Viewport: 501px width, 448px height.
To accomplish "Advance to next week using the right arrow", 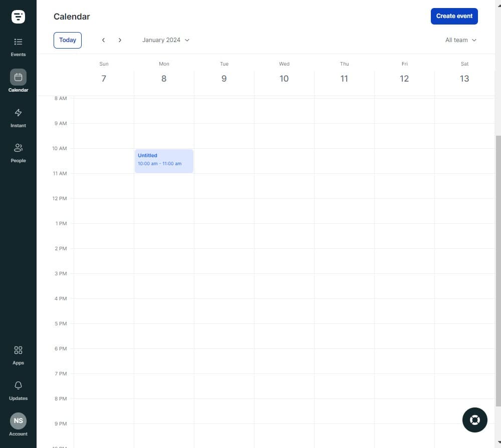I will point(120,40).
